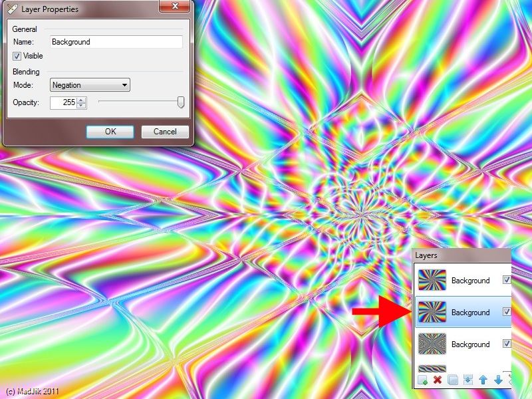The width and height of the screenshot is (532, 399).
Task: Click the Duplicate Layer icon
Action: pyautogui.click(x=453, y=380)
